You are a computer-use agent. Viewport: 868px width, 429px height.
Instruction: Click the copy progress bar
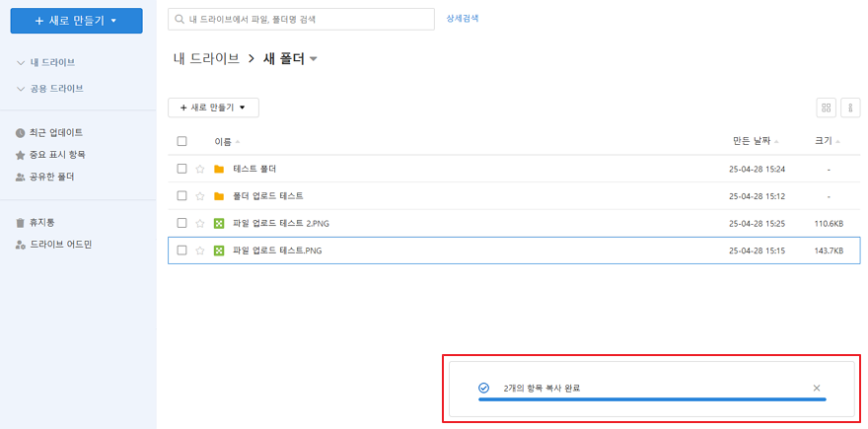pos(651,399)
